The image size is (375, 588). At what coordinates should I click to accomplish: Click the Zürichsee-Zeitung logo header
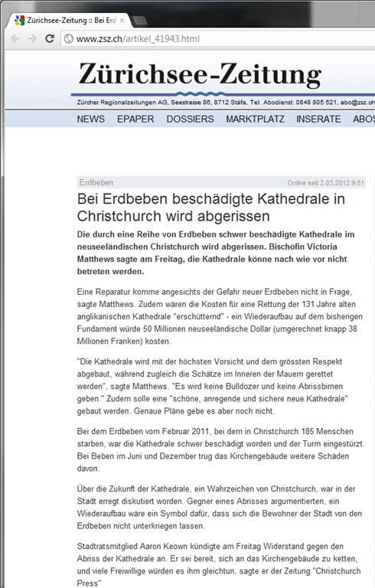[200, 74]
